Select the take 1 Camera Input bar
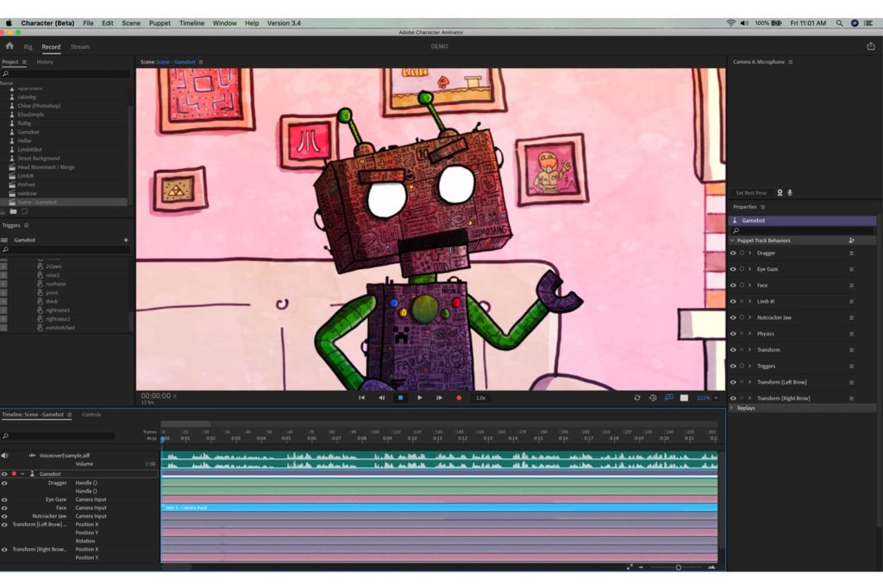The height and width of the screenshot is (588, 883). pyautogui.click(x=439, y=508)
